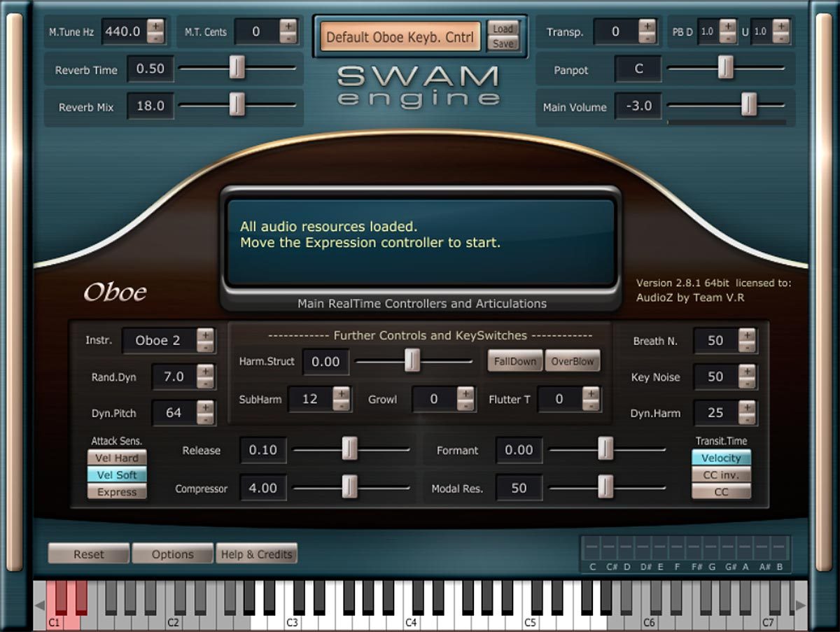Set Transit.Time to CC inv.

[x=721, y=475]
